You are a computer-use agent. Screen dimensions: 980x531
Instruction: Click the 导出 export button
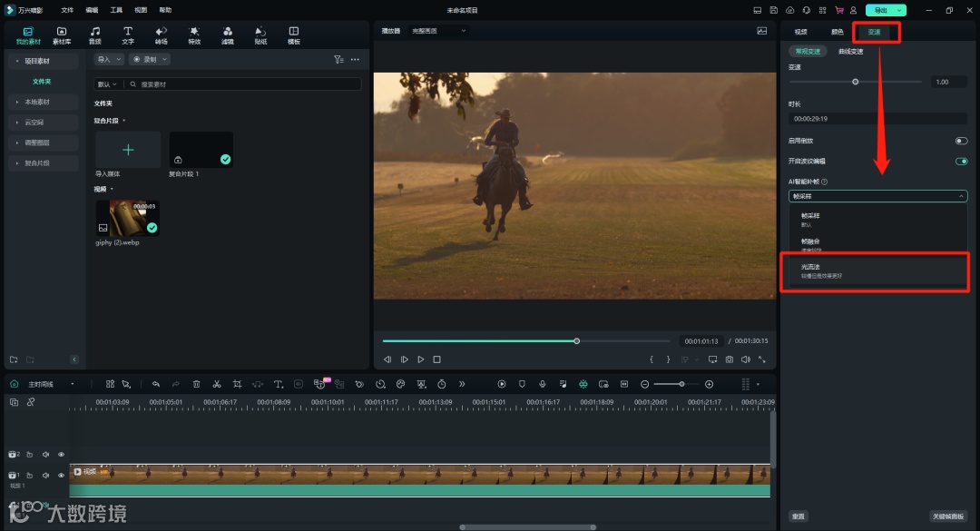(x=880, y=10)
